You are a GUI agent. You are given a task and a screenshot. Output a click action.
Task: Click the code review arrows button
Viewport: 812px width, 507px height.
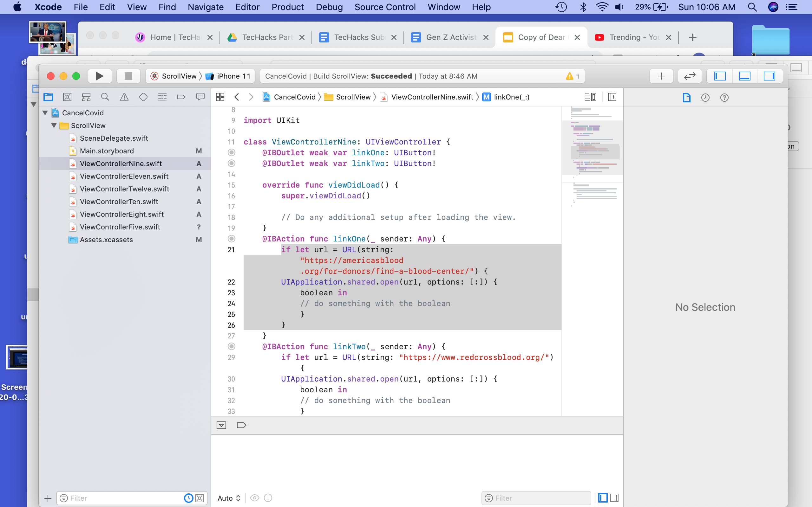pos(690,76)
